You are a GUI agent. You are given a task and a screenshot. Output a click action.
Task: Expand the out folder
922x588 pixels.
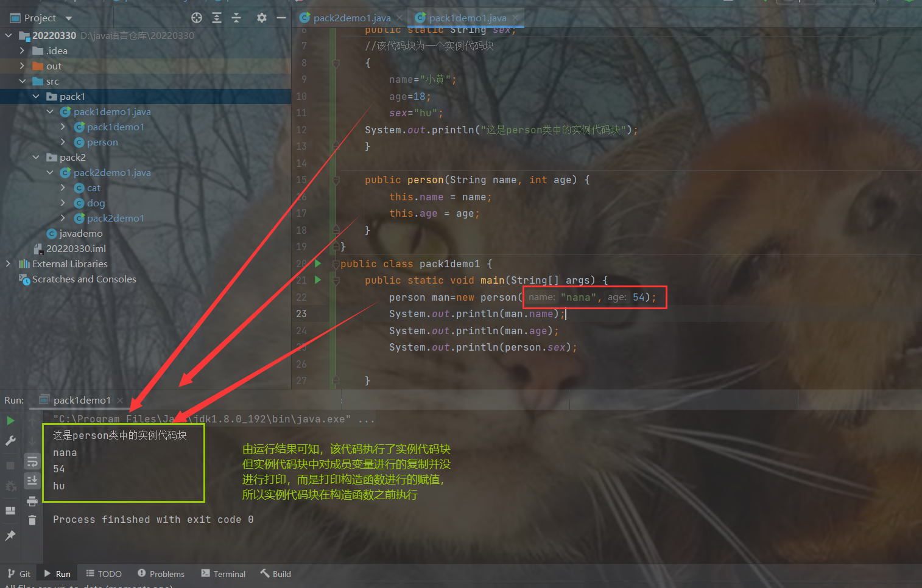click(x=22, y=66)
